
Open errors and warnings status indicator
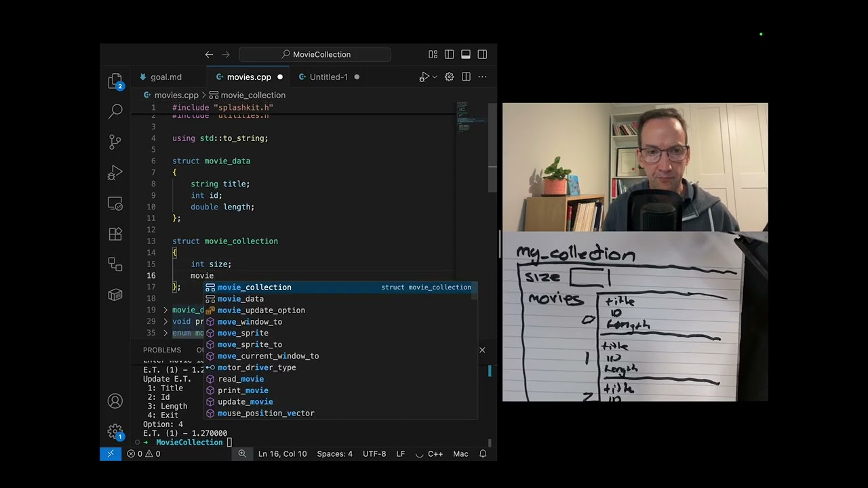144,453
